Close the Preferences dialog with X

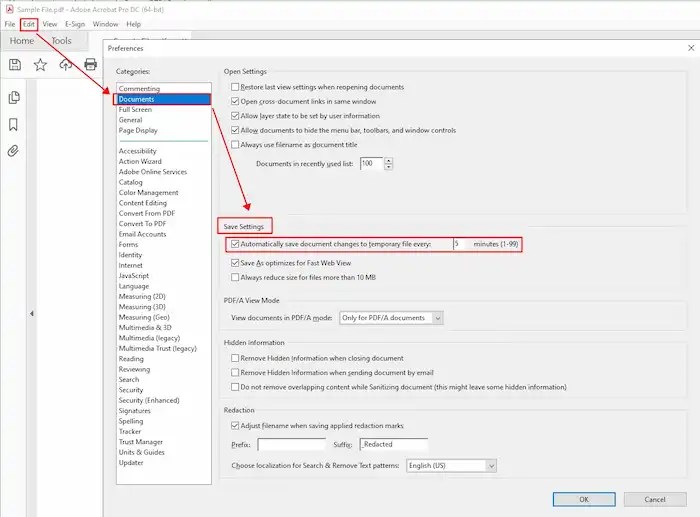tap(691, 48)
